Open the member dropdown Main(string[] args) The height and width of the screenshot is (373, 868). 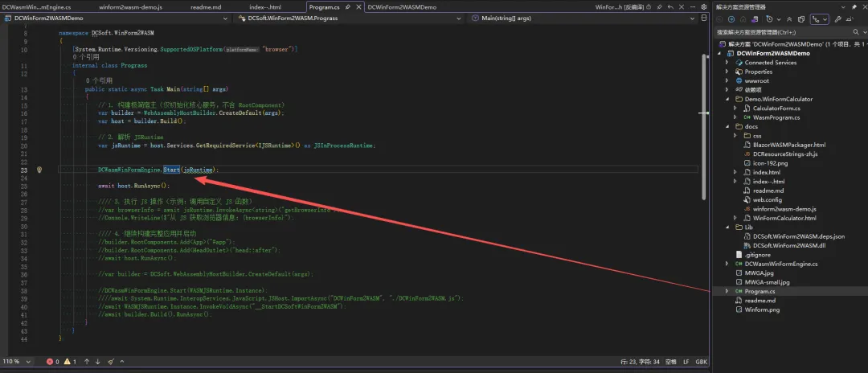coord(584,18)
